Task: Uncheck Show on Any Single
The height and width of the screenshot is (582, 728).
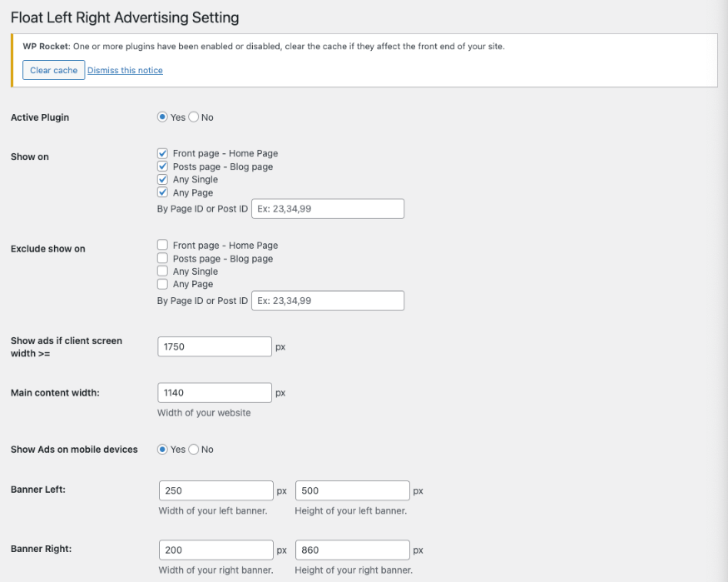Action: point(162,180)
